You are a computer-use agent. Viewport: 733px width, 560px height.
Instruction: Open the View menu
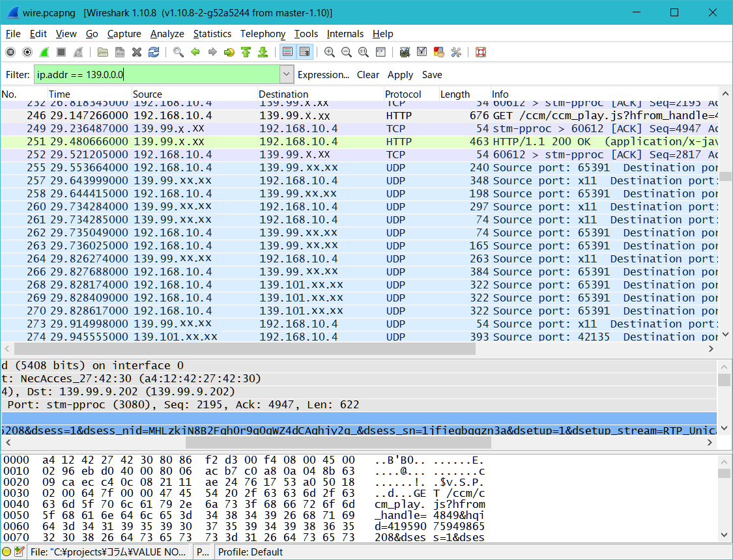(x=66, y=34)
